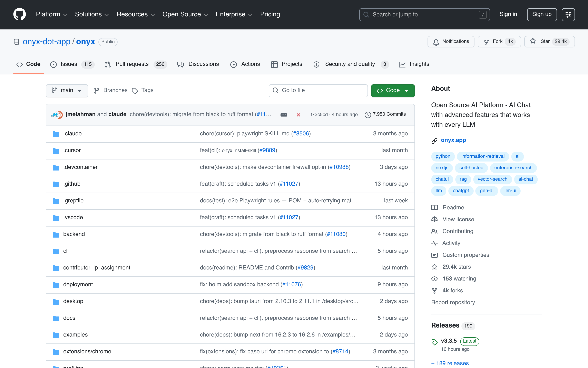Screen dimensions: 588x368
Task: Open the Enterprise dropdown menu
Action: coord(234,14)
